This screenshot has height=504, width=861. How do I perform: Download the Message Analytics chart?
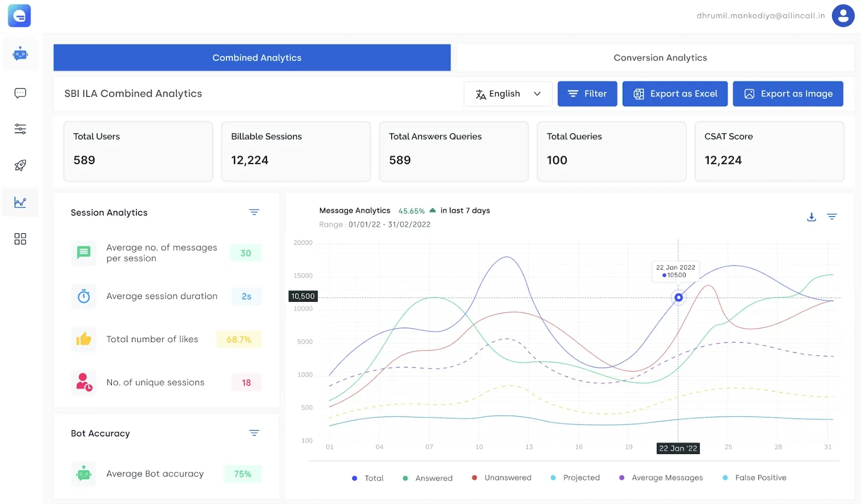click(x=811, y=217)
